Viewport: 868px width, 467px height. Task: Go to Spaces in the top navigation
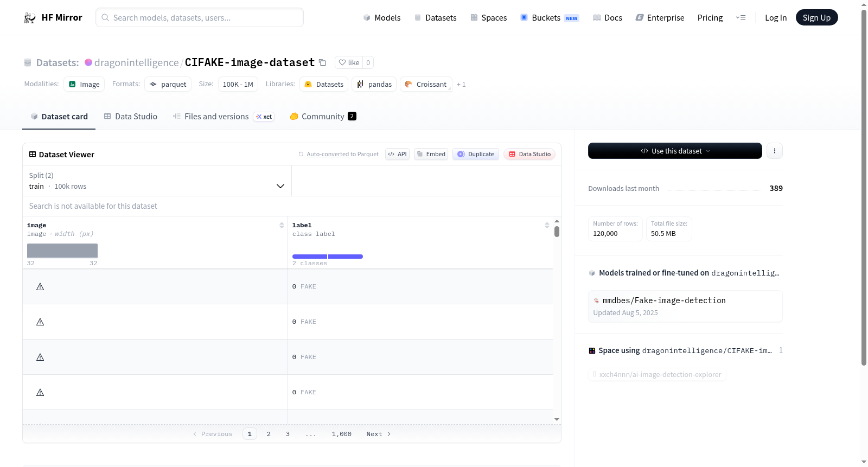[488, 18]
